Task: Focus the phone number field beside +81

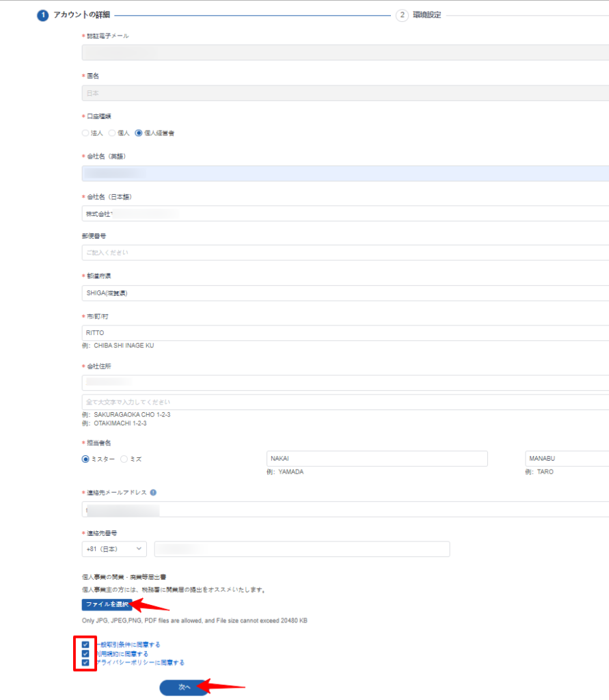Action: (302, 549)
